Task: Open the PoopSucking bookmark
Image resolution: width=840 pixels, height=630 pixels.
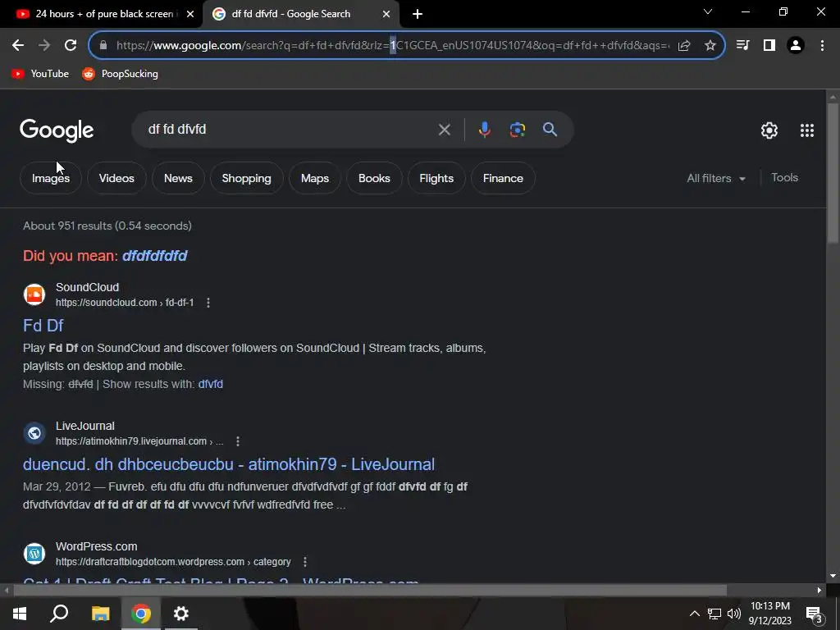Action: [x=120, y=74]
